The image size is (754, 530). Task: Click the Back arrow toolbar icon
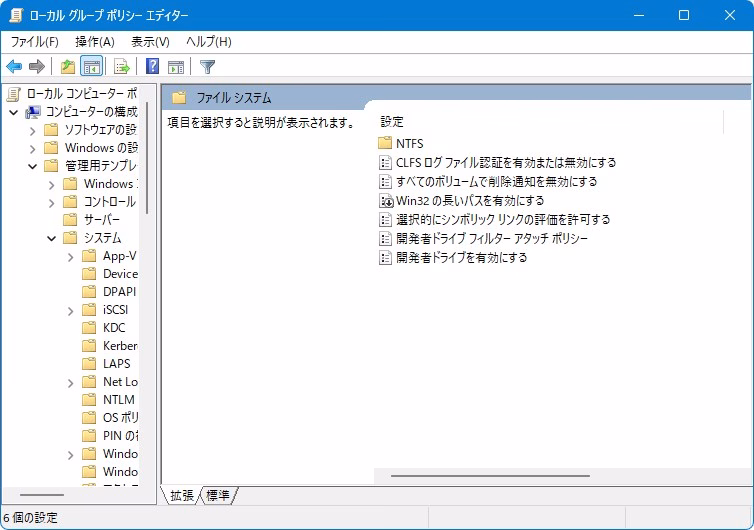coord(14,67)
